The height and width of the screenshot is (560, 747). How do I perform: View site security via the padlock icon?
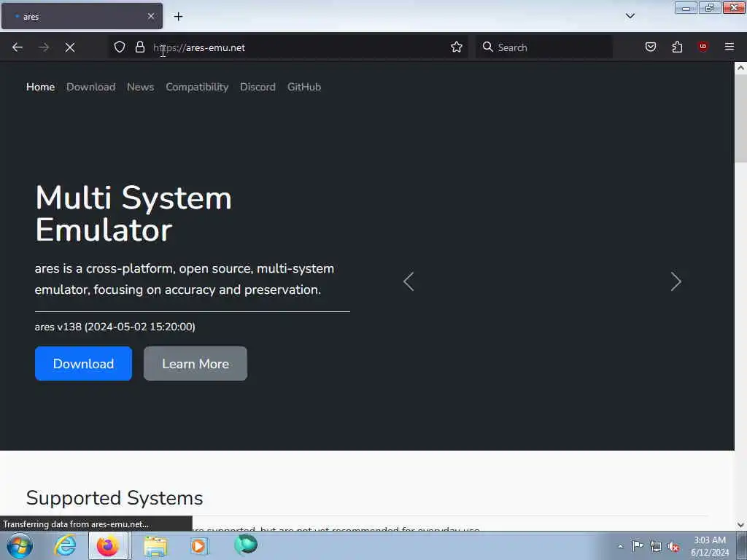pos(139,47)
